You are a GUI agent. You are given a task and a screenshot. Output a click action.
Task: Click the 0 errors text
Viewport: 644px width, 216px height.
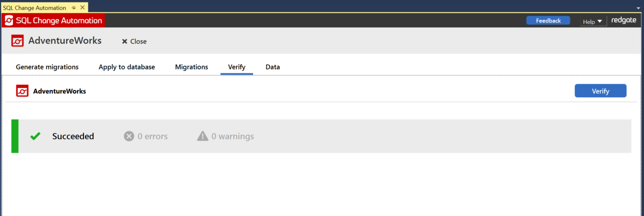(152, 136)
